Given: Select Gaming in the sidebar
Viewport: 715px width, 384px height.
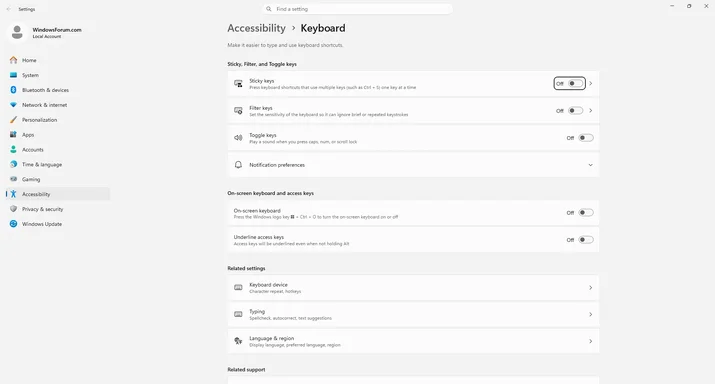Looking at the screenshot, I should click(x=58, y=179).
